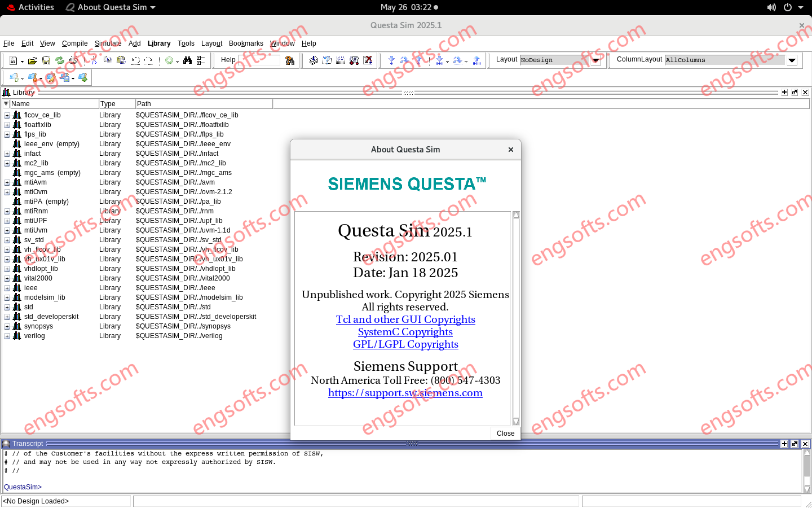The width and height of the screenshot is (812, 508).
Task: Click the power icon in the top bar
Action: tap(787, 7)
